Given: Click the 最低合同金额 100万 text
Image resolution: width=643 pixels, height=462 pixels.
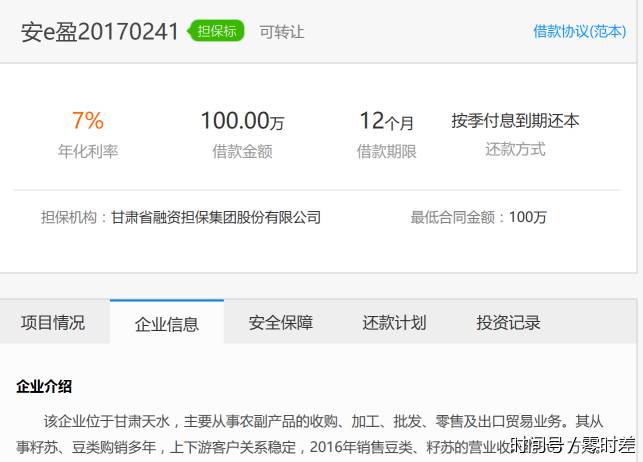Looking at the screenshot, I should tap(478, 217).
